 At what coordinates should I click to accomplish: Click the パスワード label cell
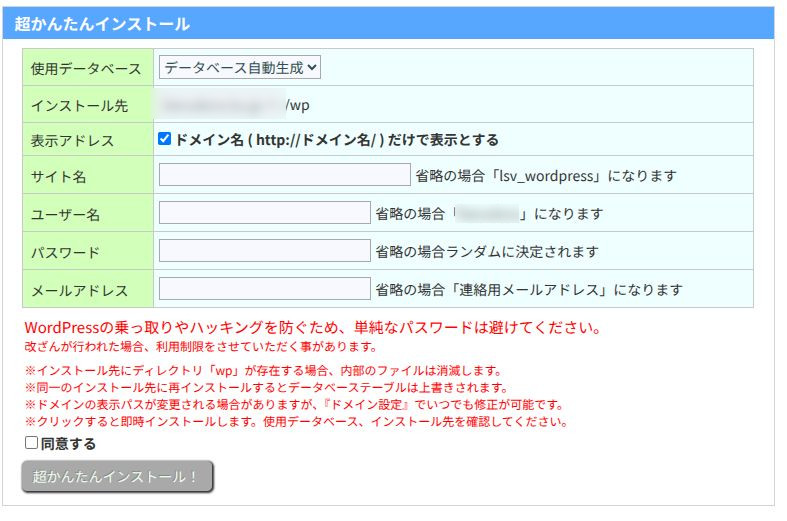88,251
